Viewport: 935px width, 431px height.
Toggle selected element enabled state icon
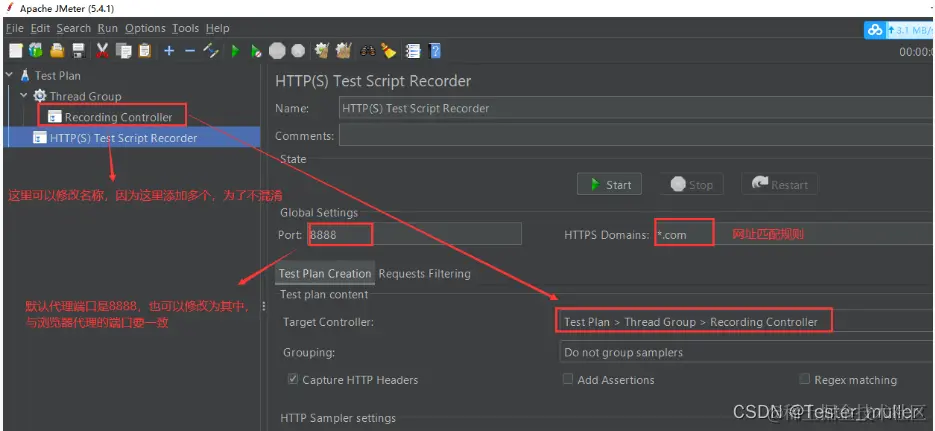[x=211, y=51]
